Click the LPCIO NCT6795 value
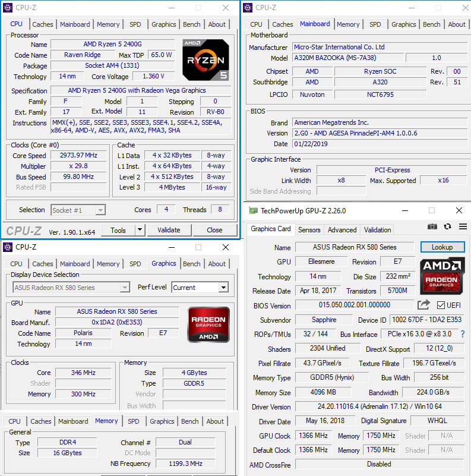The height and width of the screenshot is (476, 471). click(380, 94)
